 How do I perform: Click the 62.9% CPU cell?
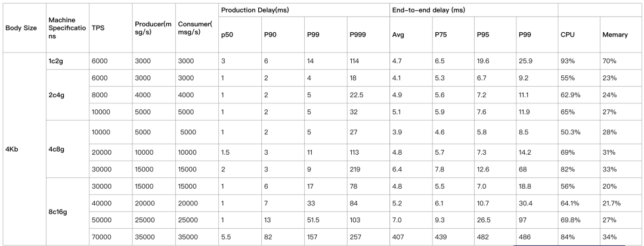(x=578, y=95)
